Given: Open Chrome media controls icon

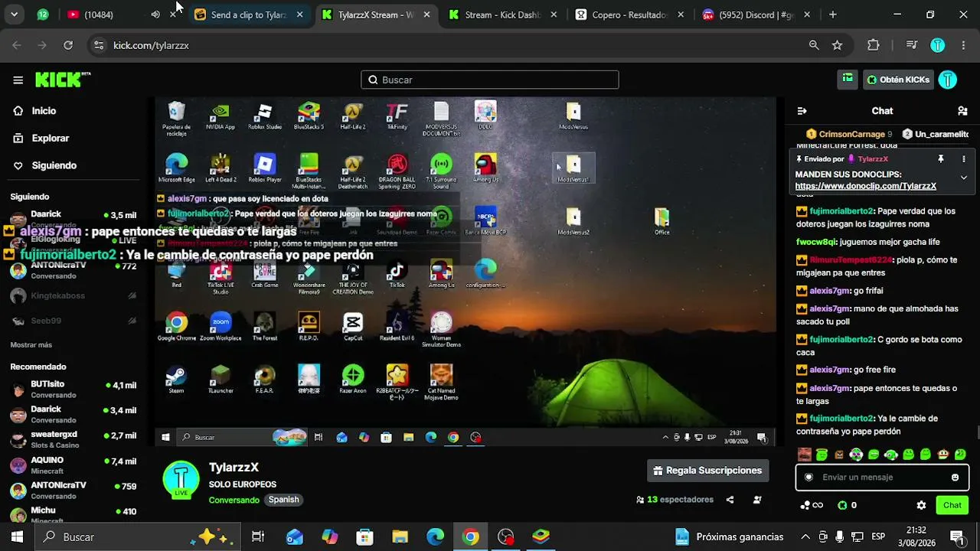Looking at the screenshot, I should (911, 45).
